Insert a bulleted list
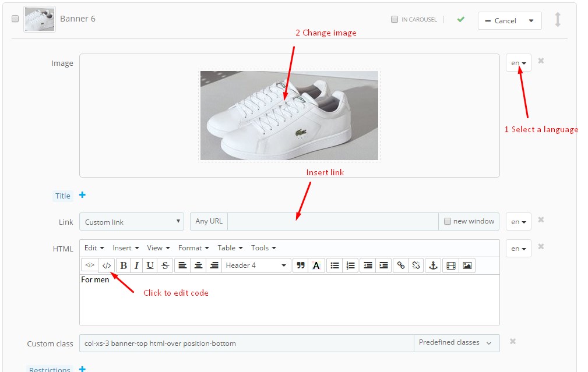The image size is (588, 372). pyautogui.click(x=335, y=265)
